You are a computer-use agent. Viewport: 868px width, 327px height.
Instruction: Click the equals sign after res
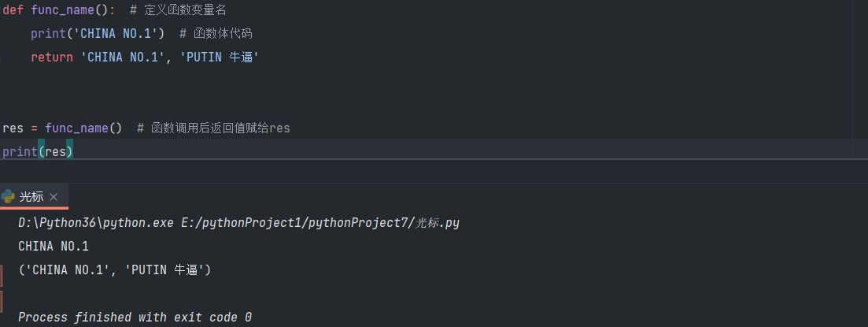click(33, 128)
